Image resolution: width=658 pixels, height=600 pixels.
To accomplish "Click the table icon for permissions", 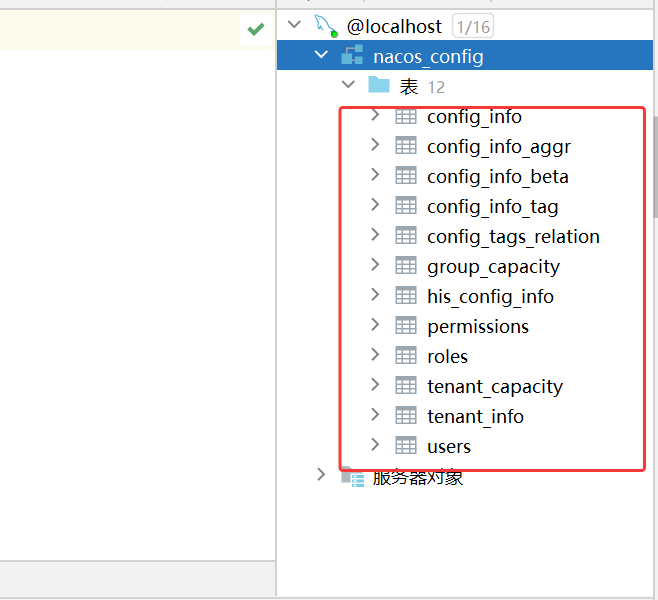I will pyautogui.click(x=406, y=326).
